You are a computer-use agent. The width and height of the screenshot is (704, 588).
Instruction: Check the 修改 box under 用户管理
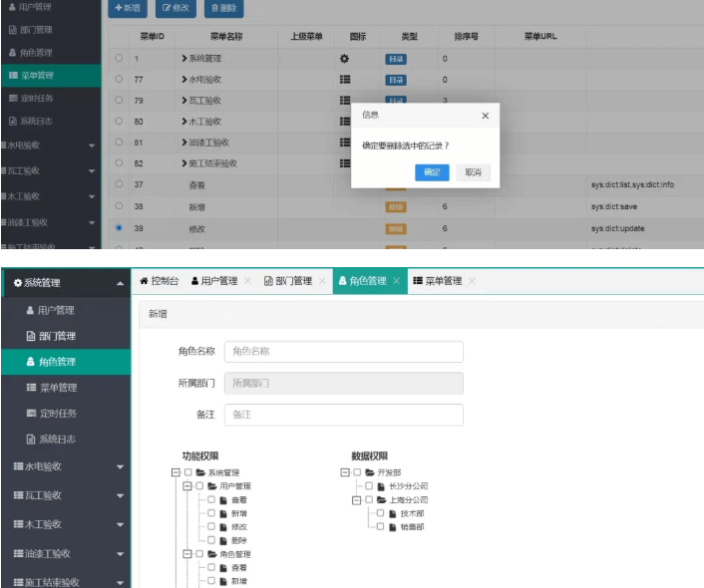pos(211,526)
